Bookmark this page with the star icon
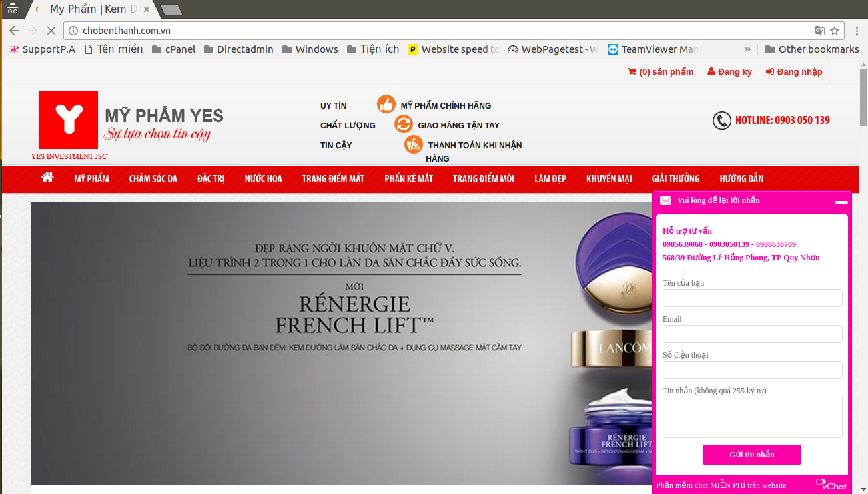Image resolution: width=868 pixels, height=494 pixels. (835, 31)
